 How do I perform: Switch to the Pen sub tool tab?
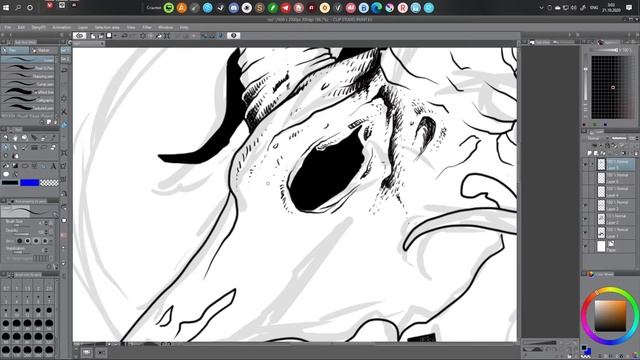click(15, 51)
